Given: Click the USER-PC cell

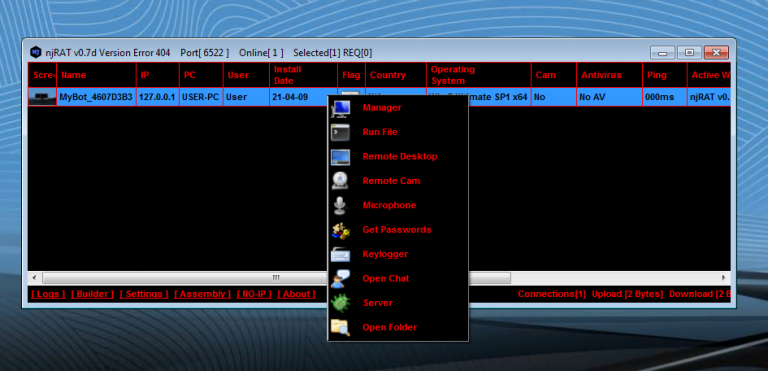Looking at the screenshot, I should click(x=201, y=97).
